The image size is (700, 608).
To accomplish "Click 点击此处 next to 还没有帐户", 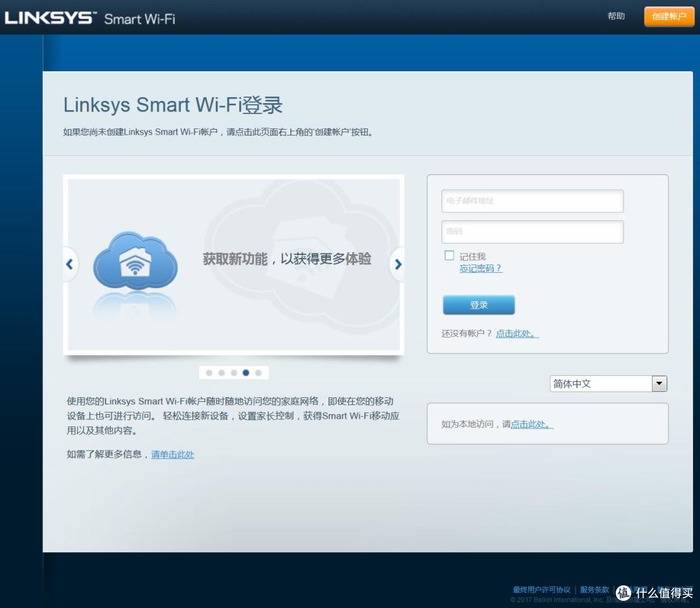I will pyautogui.click(x=515, y=333).
